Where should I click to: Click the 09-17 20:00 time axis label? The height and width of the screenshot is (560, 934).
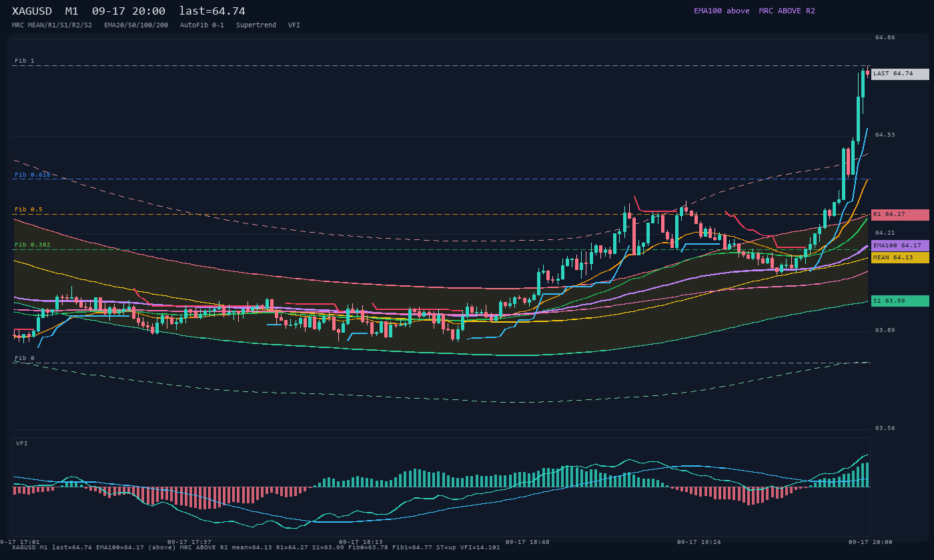coord(871,542)
